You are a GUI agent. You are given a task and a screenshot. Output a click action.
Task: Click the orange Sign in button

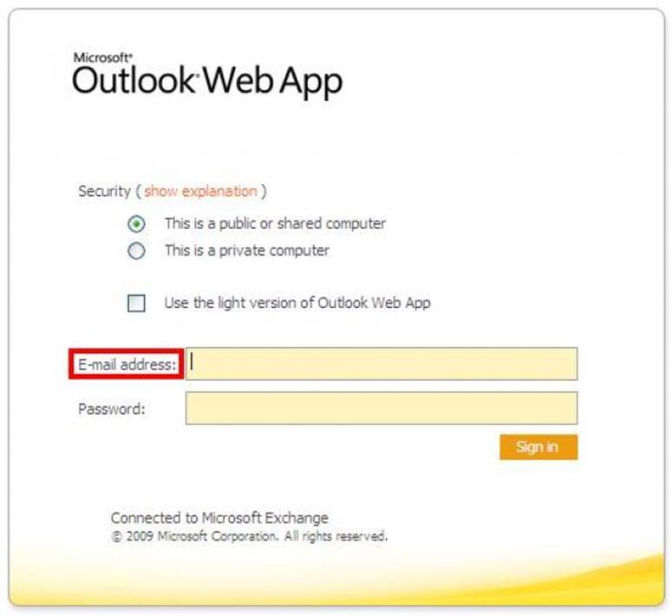538,447
